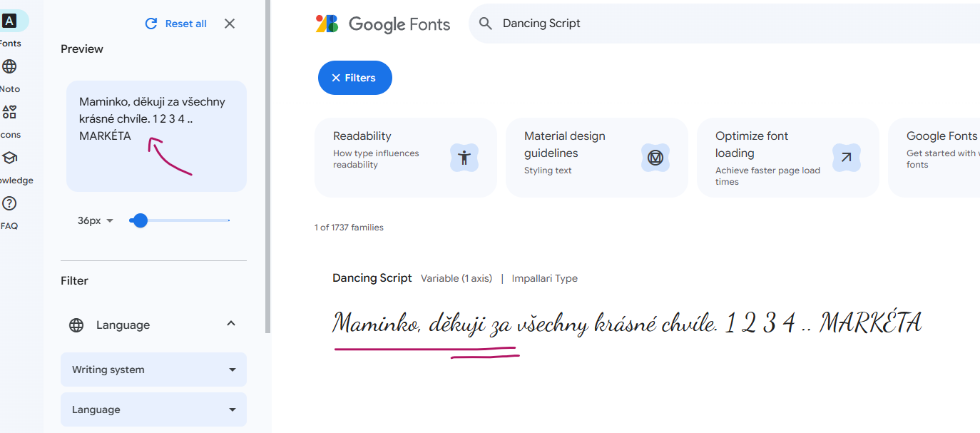Screen dimensions: 980x433
Task: Click the Optimize font loading arrow icon
Action: pyautogui.click(x=847, y=158)
